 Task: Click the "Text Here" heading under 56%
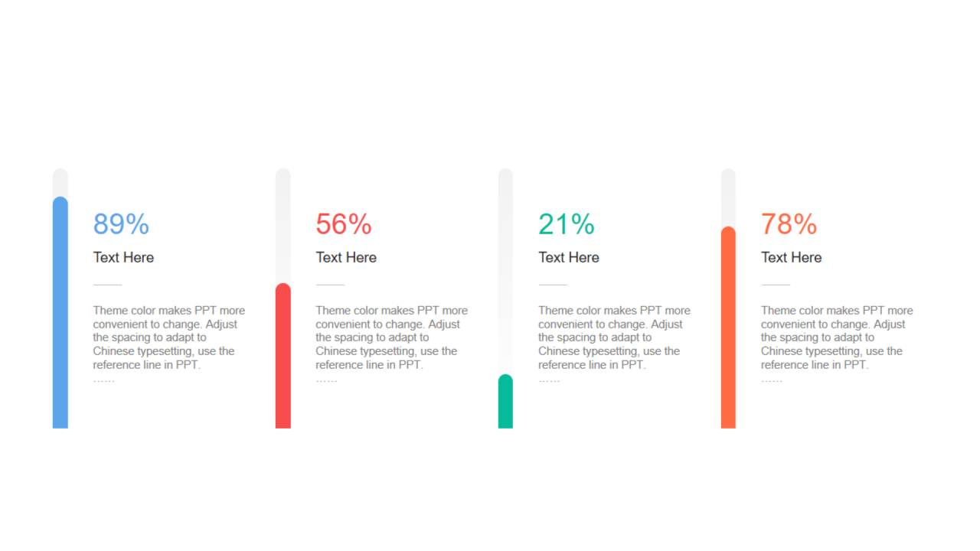point(346,258)
